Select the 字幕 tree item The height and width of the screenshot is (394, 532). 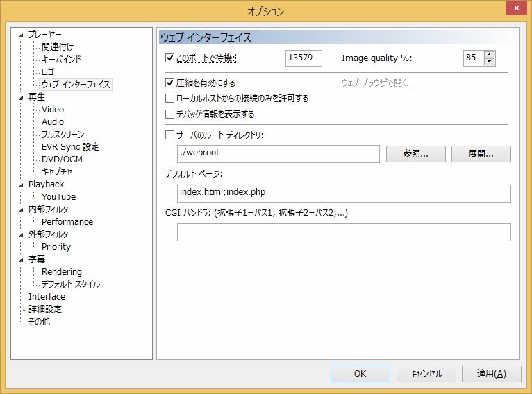37,259
